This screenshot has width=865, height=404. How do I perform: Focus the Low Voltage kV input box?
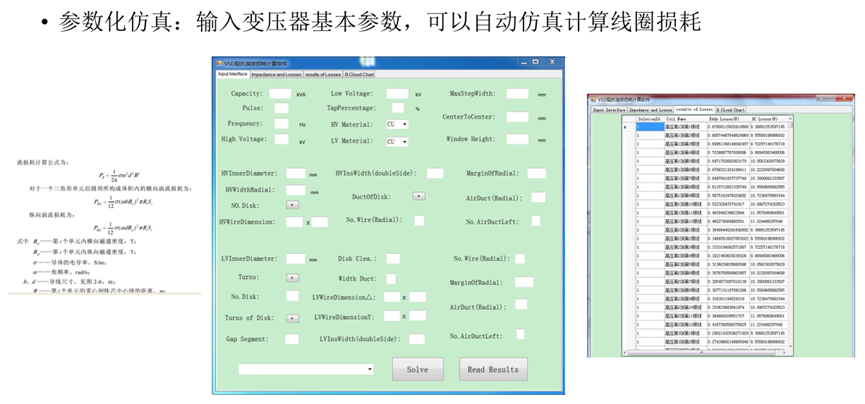coord(397,94)
